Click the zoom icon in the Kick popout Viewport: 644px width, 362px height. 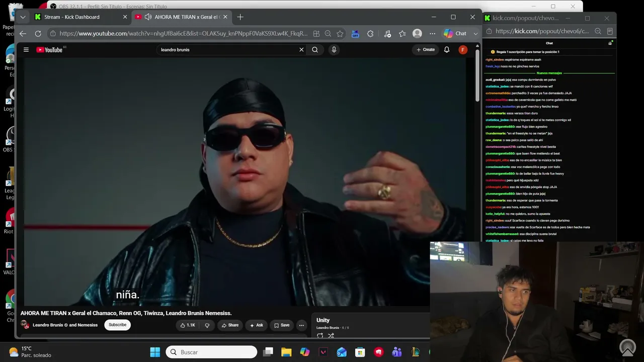pyautogui.click(x=598, y=31)
